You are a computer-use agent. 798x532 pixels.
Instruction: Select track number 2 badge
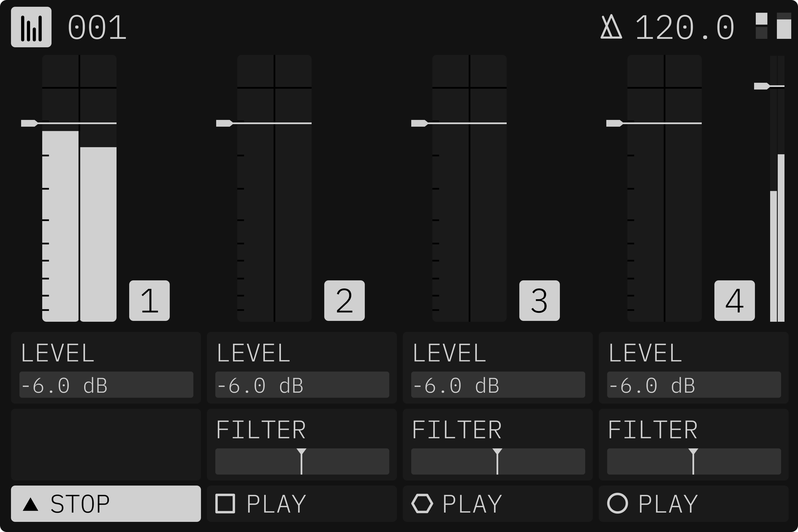pyautogui.click(x=344, y=301)
